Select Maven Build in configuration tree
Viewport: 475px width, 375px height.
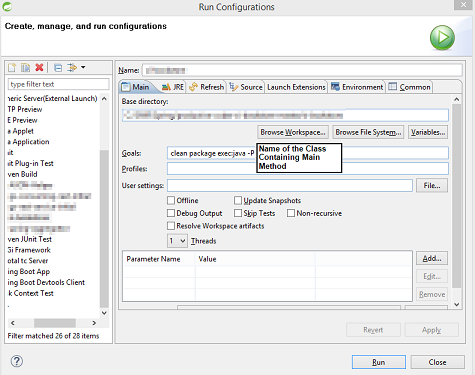tap(22, 174)
